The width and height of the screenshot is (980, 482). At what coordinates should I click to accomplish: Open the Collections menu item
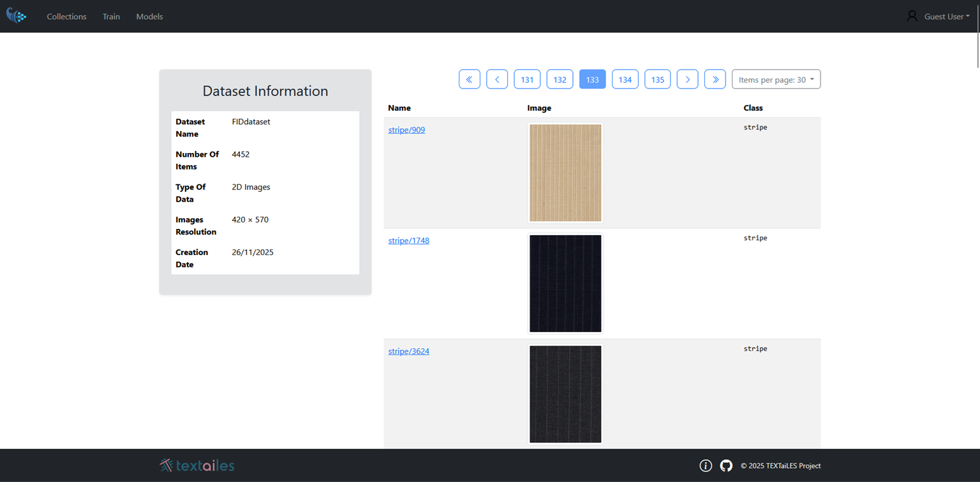tap(66, 17)
